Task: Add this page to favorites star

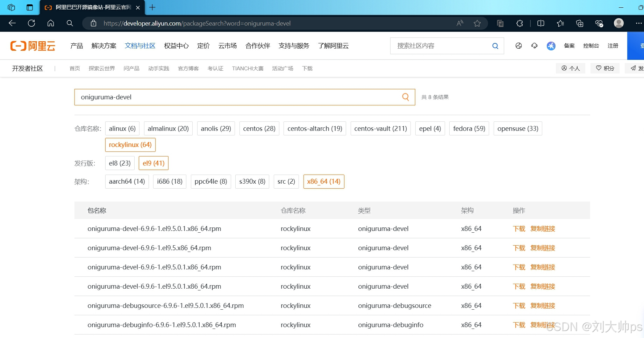Action: tap(477, 23)
